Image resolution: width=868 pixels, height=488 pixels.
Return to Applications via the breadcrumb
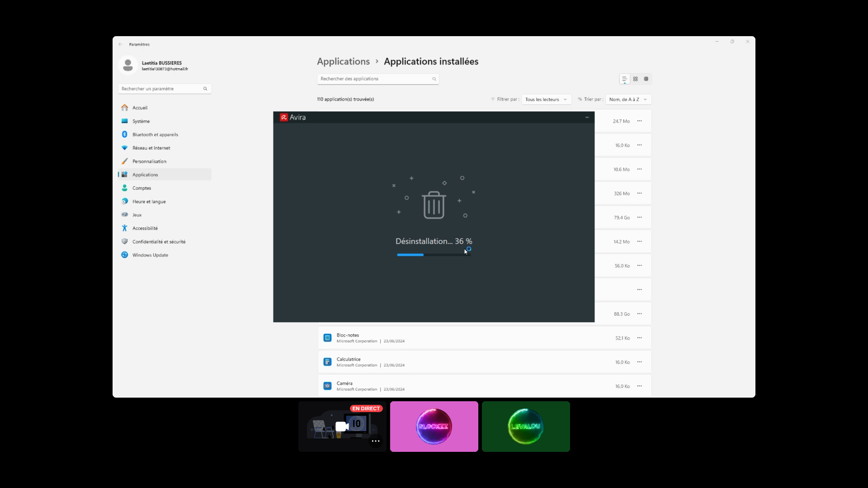[x=343, y=61]
